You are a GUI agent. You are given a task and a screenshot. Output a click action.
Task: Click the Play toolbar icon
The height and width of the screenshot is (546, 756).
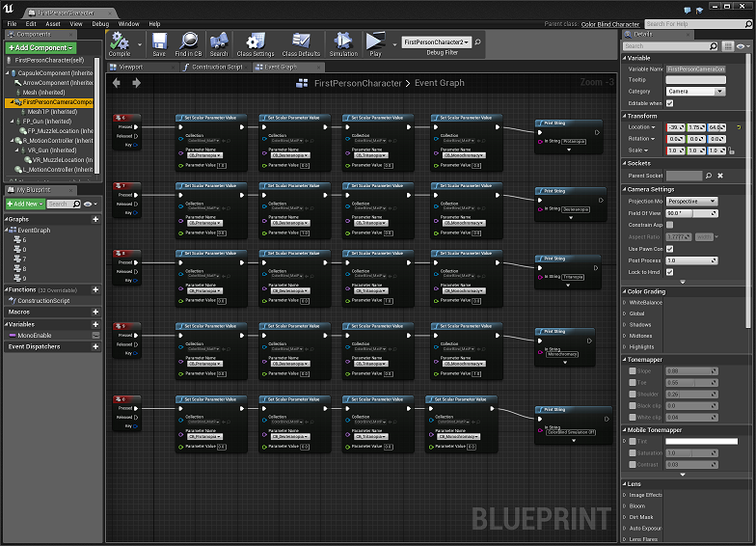click(x=375, y=44)
